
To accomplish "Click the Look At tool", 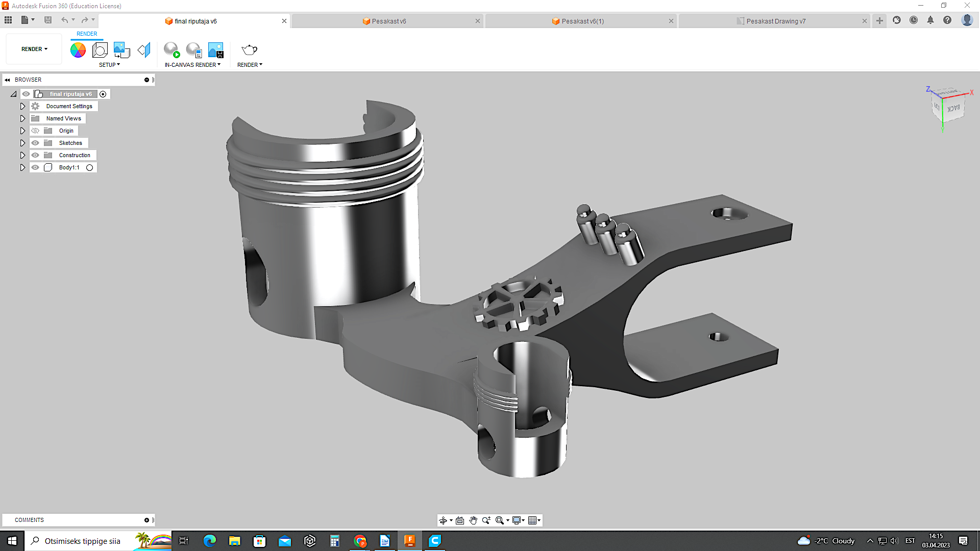I will [x=460, y=520].
